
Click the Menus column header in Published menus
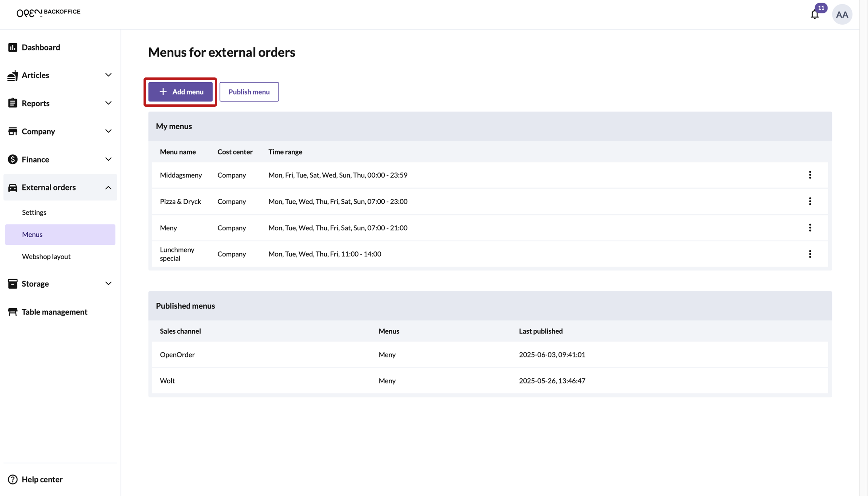389,331
